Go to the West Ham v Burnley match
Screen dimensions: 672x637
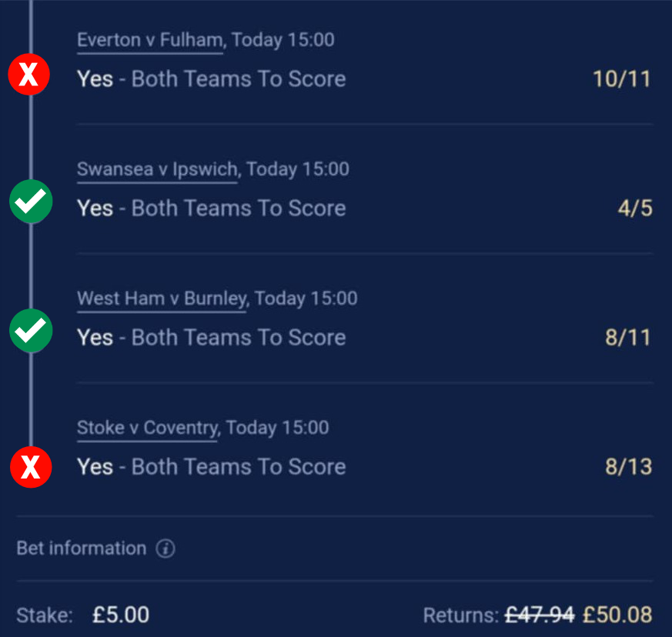pyautogui.click(x=161, y=298)
